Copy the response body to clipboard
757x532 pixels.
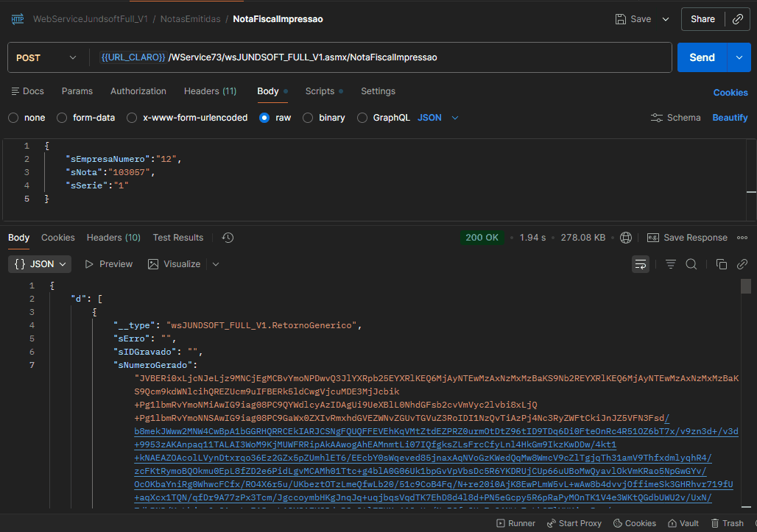pyautogui.click(x=722, y=264)
